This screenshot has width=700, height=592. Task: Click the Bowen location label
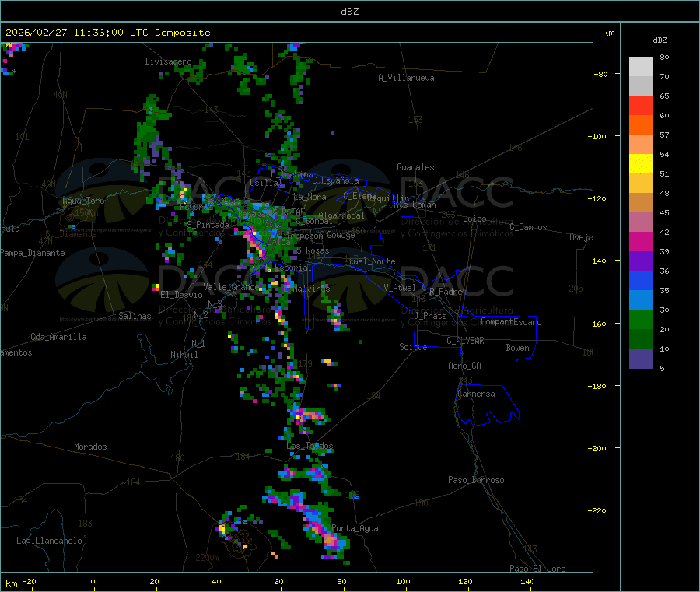517,348
